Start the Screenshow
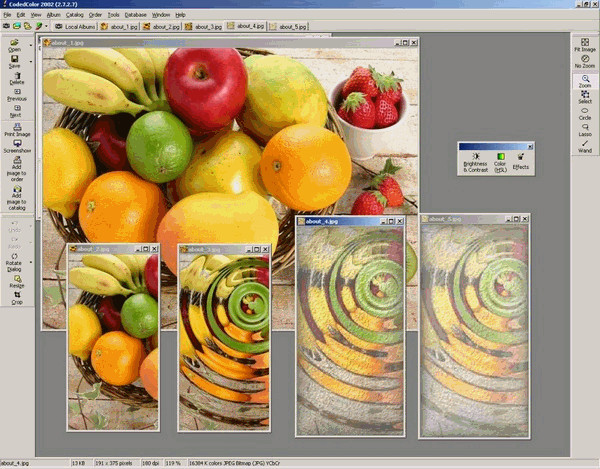The image size is (600, 469). pyautogui.click(x=17, y=147)
